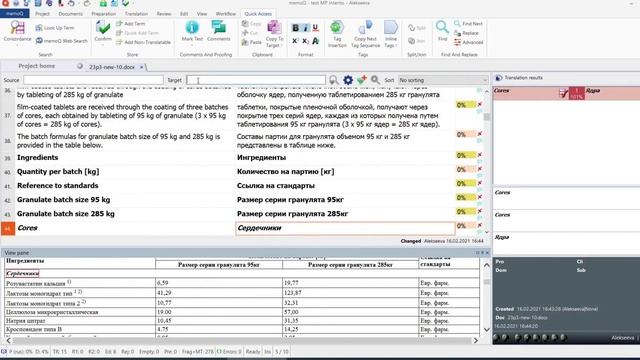The image size is (640, 360).
Task: Click Replace in Find And Replace group
Action: click(466, 33)
